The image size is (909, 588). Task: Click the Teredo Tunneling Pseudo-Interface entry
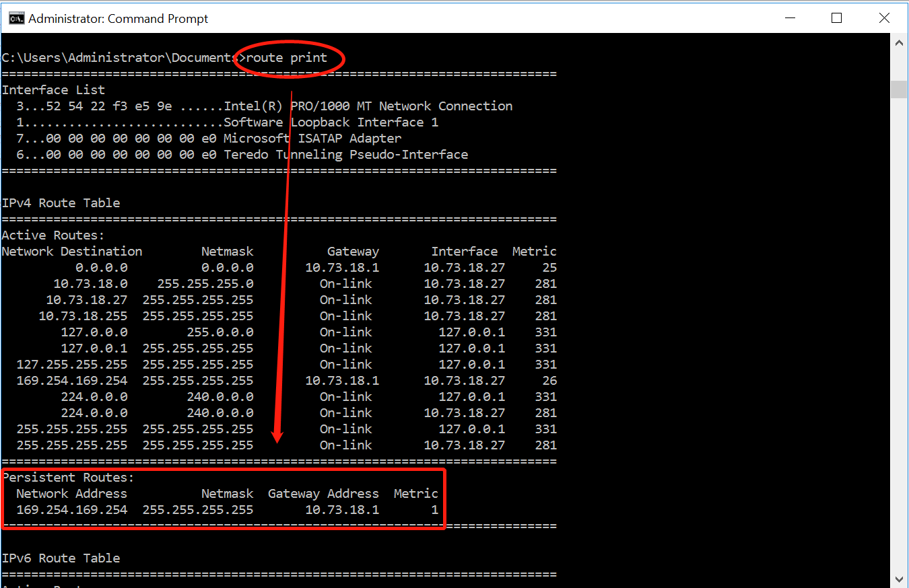pos(345,155)
